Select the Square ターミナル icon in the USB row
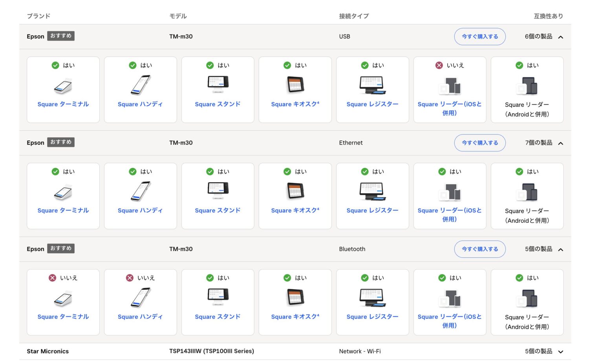This screenshot has height=364, width=589. pos(63,86)
